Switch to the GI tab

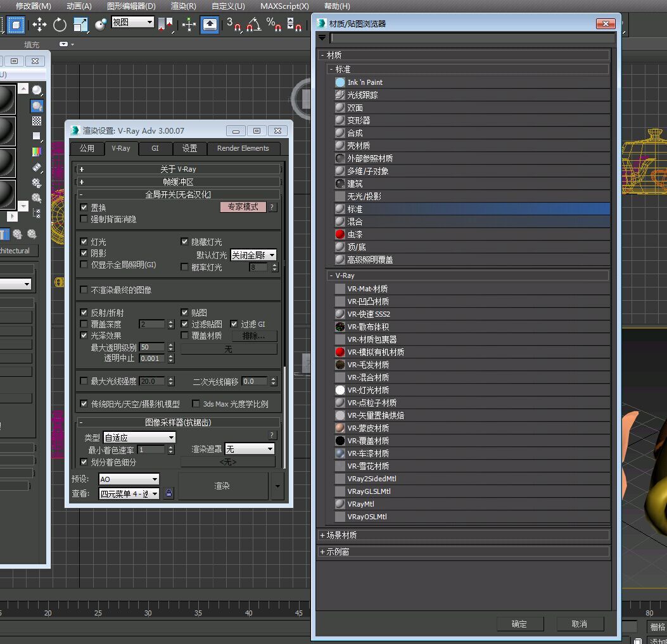click(x=155, y=148)
